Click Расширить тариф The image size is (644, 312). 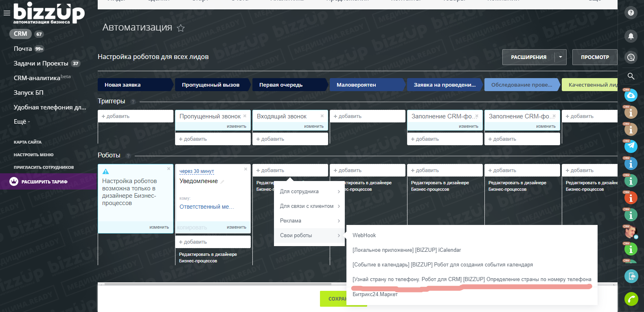tap(44, 182)
